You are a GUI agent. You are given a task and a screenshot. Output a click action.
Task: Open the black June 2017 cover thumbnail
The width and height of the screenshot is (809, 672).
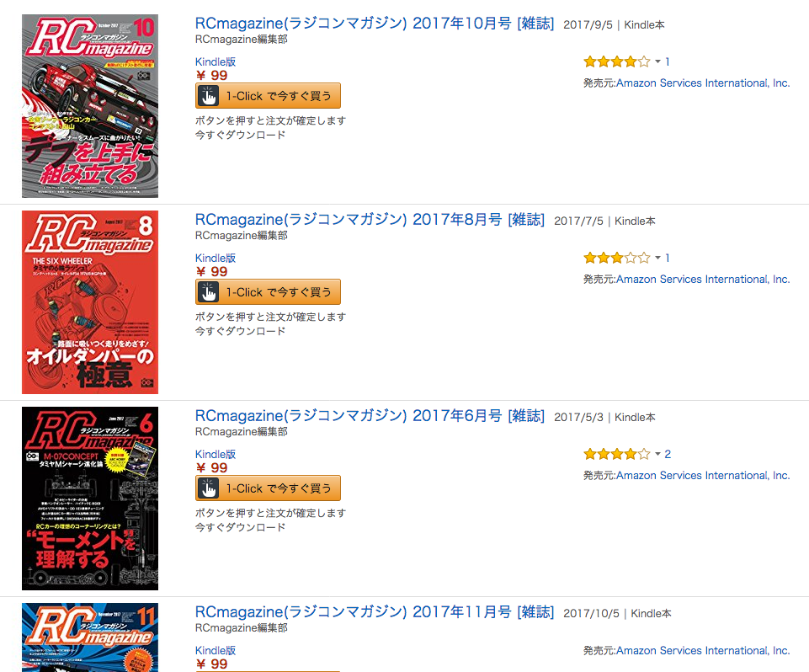pos(90,499)
